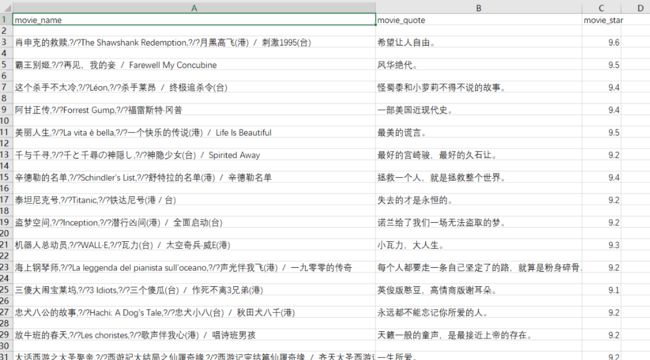The width and height of the screenshot is (650, 360).
Task: Click the quote cell 风华绝代。
Action: pyautogui.click(x=478, y=65)
